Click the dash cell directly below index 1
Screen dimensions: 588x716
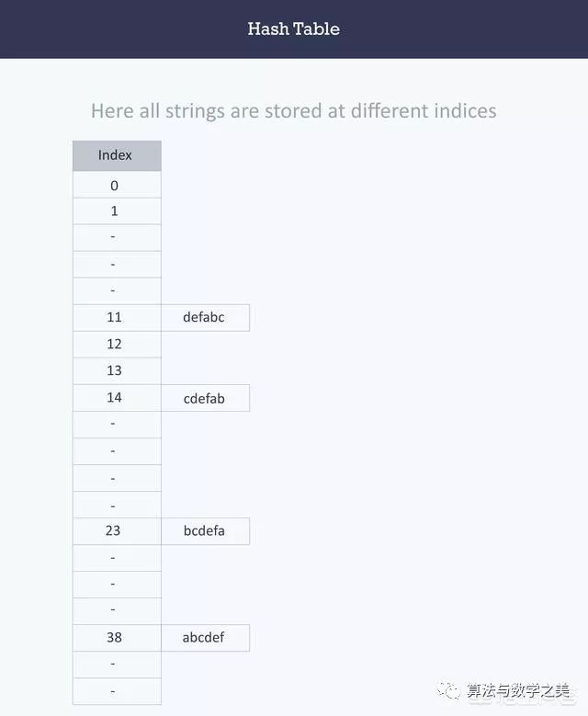[x=116, y=238]
